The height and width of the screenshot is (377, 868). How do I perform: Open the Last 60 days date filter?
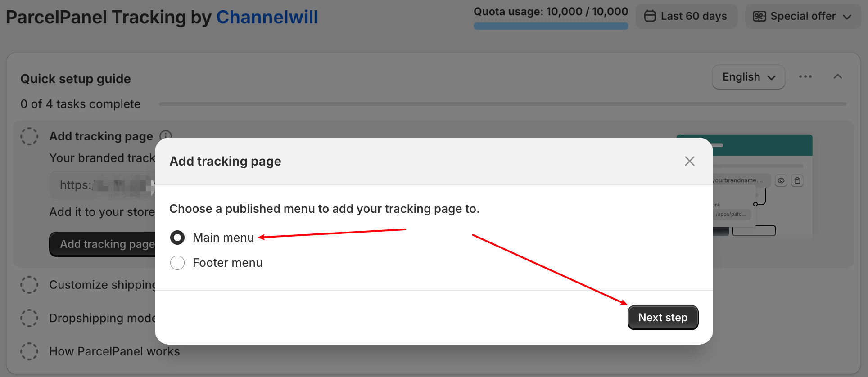(x=687, y=16)
